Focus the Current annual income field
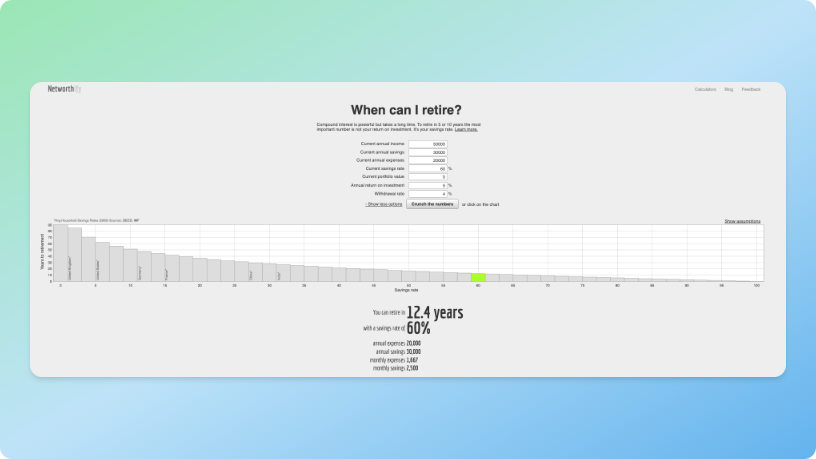Image resolution: width=816 pixels, height=459 pixels. pyautogui.click(x=428, y=144)
